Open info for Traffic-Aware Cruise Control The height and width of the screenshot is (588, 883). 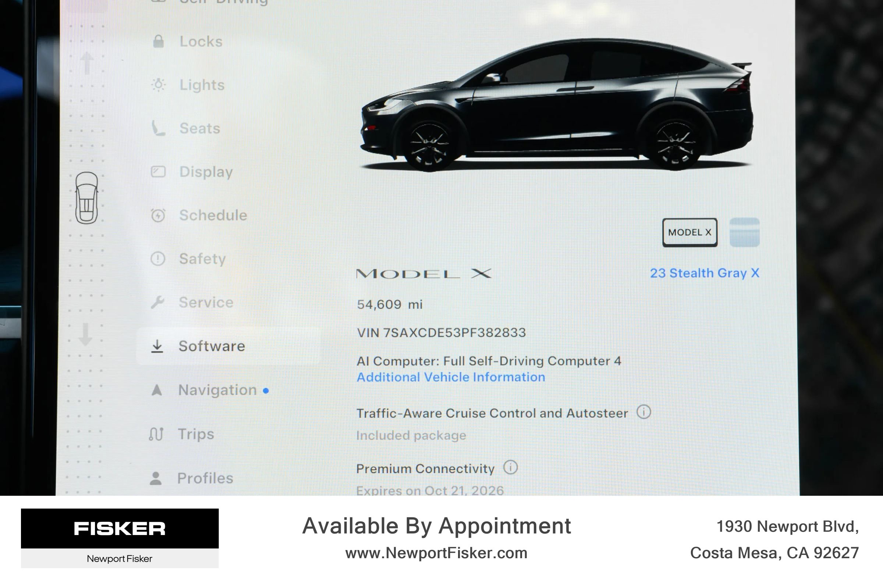coord(644,412)
